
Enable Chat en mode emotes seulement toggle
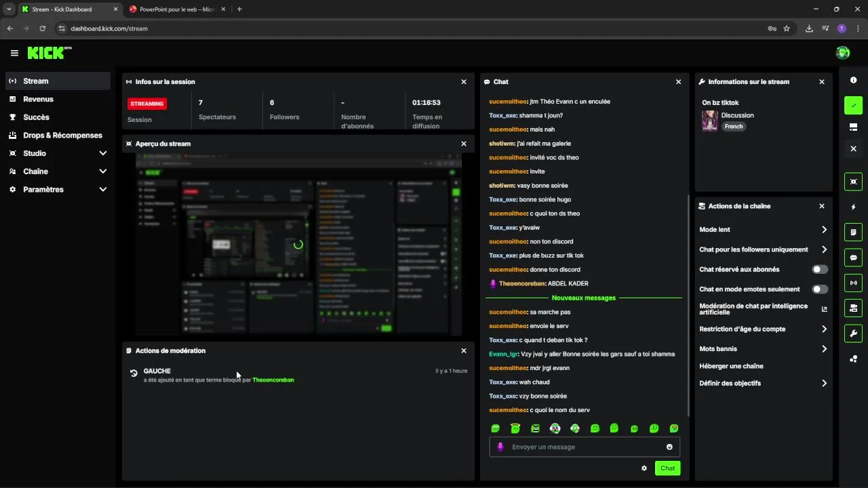(x=820, y=289)
